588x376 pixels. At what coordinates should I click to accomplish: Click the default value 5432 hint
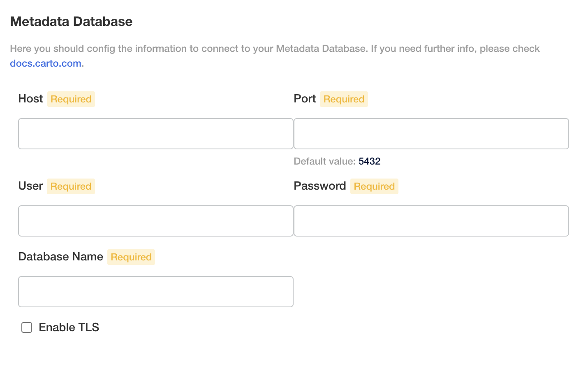click(369, 161)
